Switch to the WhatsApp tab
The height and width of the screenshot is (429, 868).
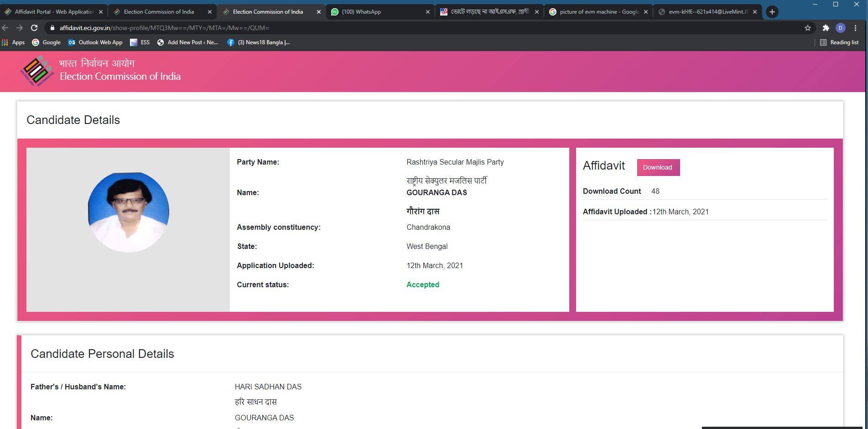(379, 12)
